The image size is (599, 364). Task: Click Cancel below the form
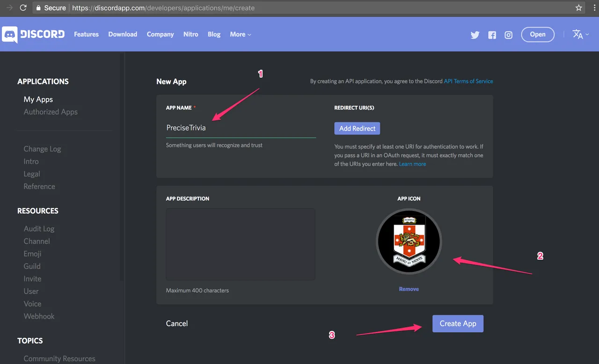click(177, 323)
